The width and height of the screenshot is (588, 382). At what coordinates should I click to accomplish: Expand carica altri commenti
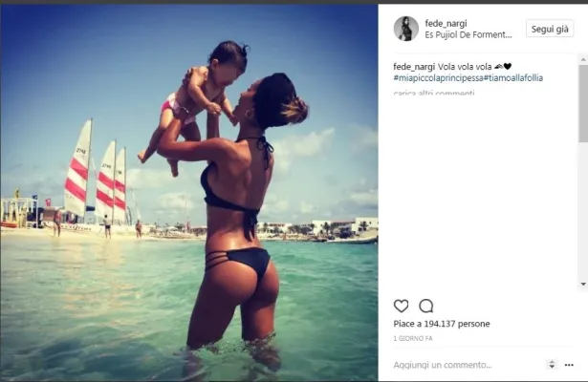(434, 93)
